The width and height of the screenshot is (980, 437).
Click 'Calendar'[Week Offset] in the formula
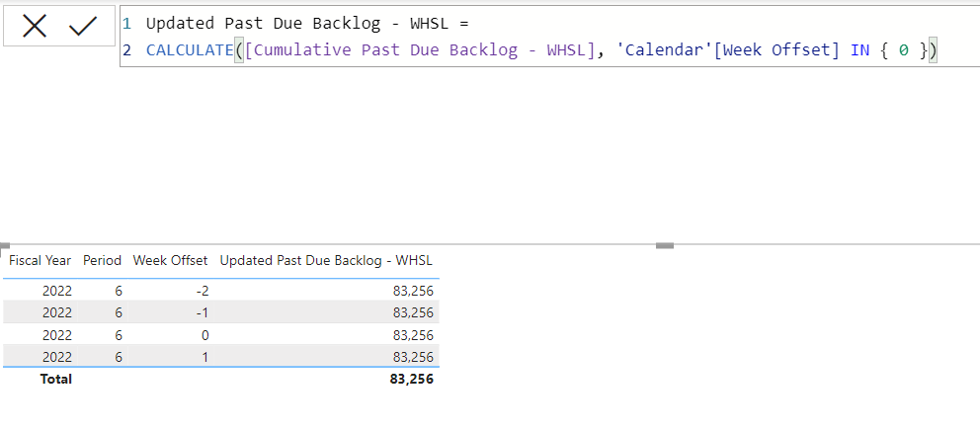[728, 50]
